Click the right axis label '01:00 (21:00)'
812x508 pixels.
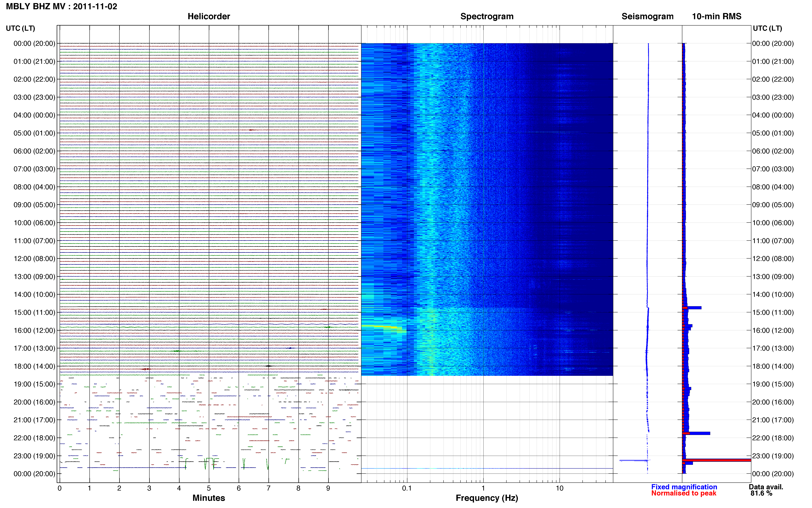[773, 62]
